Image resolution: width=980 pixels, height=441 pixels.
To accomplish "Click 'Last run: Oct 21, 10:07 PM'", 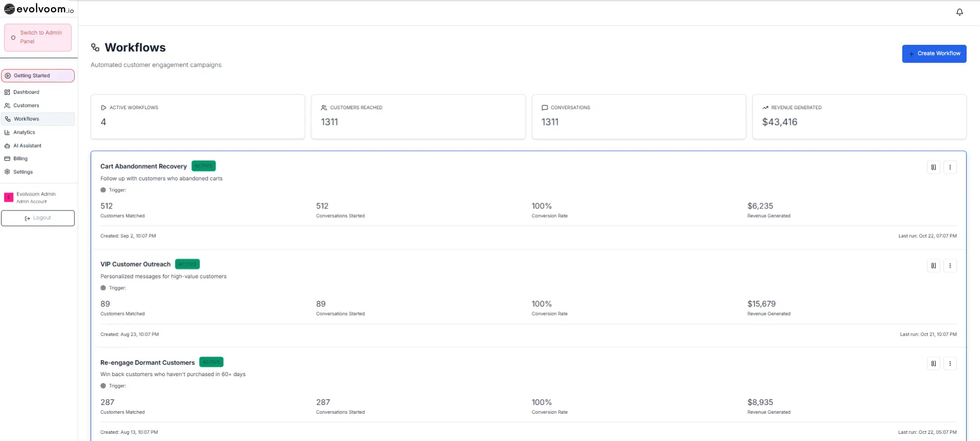I will 928,334.
